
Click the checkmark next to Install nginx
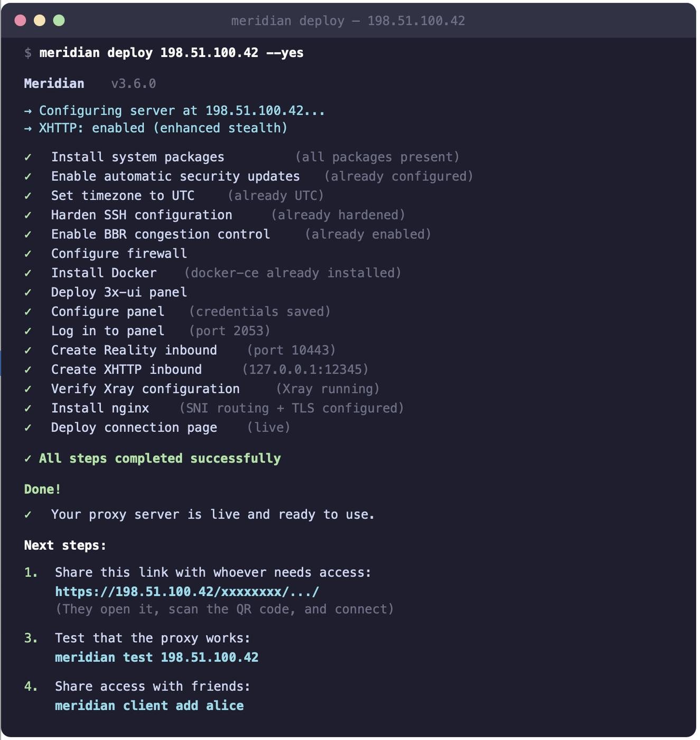tap(28, 409)
